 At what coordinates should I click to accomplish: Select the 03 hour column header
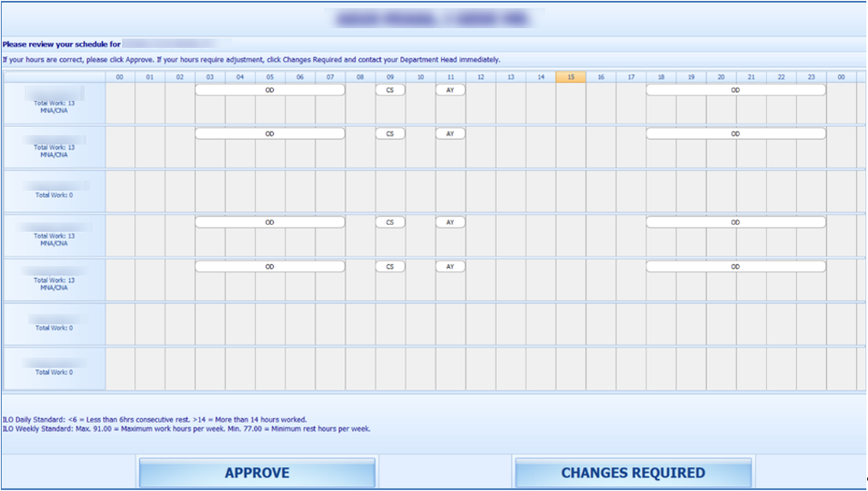click(x=210, y=77)
